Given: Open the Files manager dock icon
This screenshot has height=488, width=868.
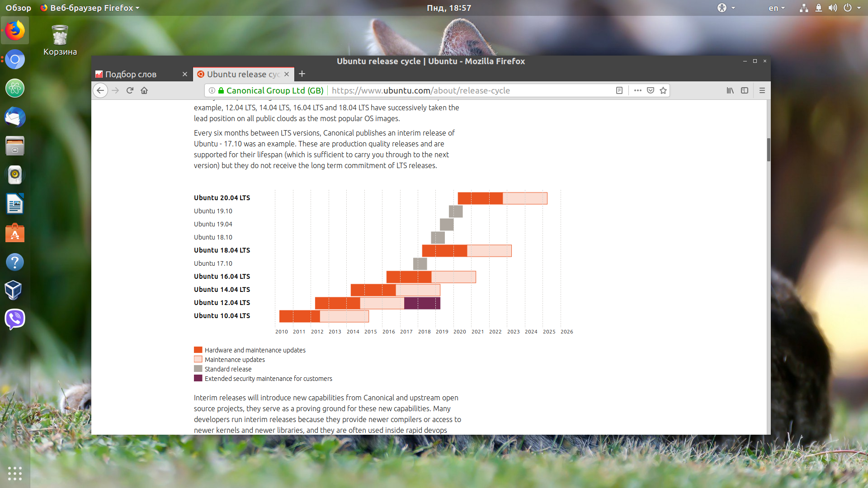Looking at the screenshot, I should tap(15, 146).
